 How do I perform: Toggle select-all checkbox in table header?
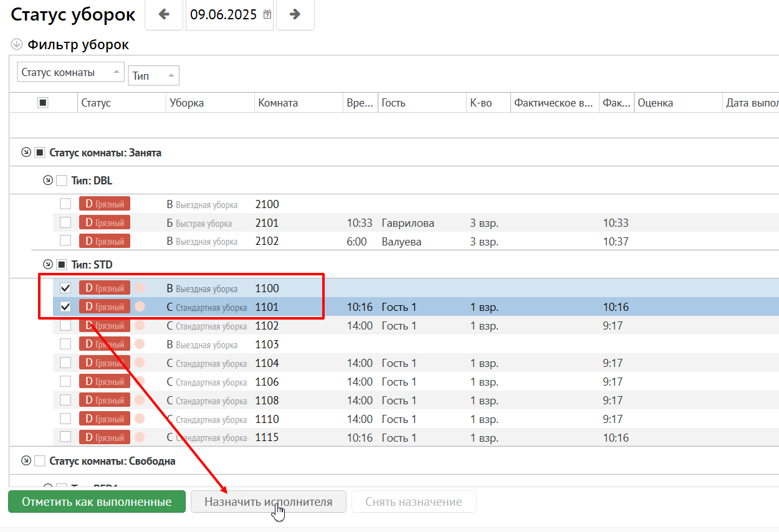point(43,103)
